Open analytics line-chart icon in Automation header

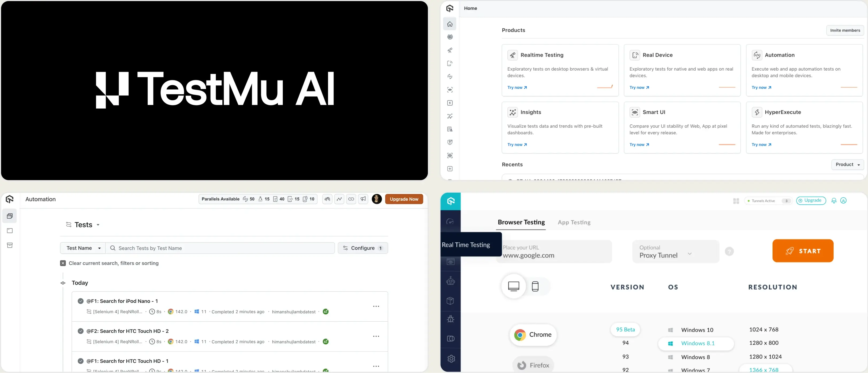coord(339,199)
